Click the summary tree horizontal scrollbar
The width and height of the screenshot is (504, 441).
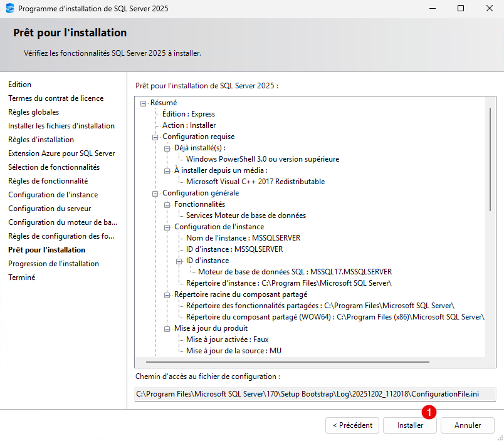pos(287,362)
